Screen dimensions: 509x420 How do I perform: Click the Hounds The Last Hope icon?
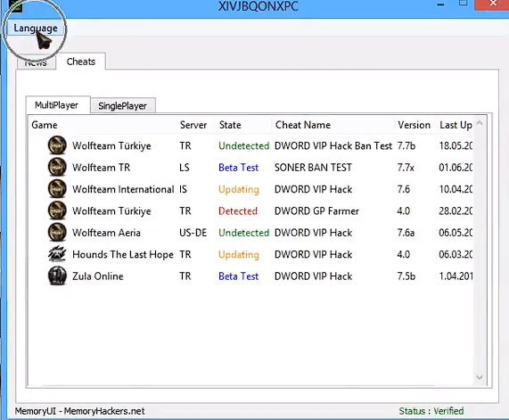coord(57,254)
